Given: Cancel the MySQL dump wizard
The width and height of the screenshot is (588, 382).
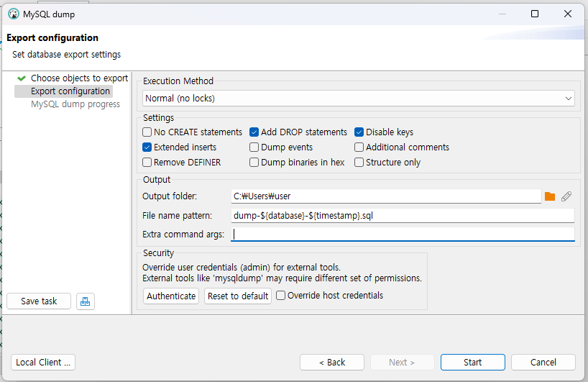Looking at the screenshot, I should click(x=543, y=362).
